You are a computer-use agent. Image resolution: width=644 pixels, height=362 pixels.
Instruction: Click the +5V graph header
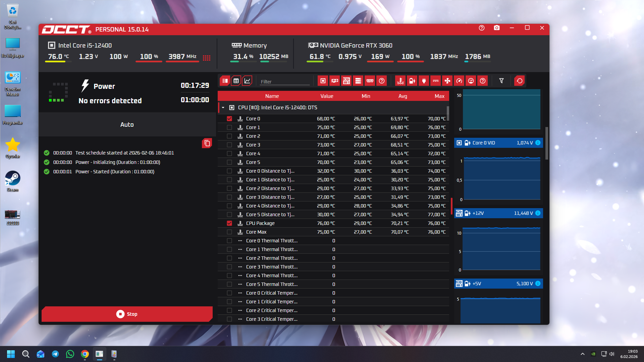coord(498,284)
